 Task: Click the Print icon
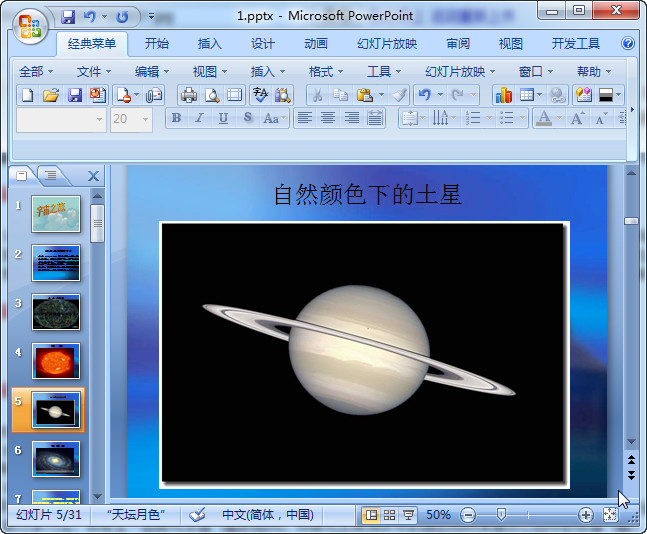[x=189, y=96]
